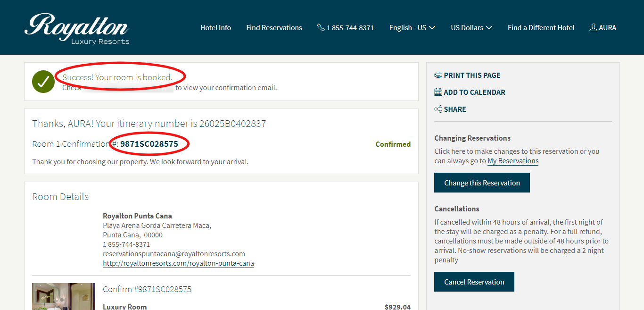Go to Find Reservations
This screenshot has height=310, width=644.
274,27
